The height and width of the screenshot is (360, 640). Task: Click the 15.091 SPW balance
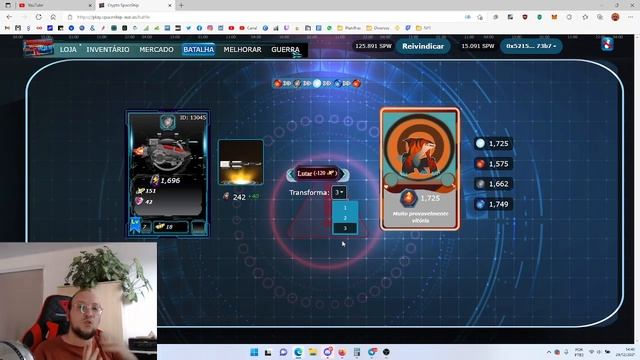point(478,46)
